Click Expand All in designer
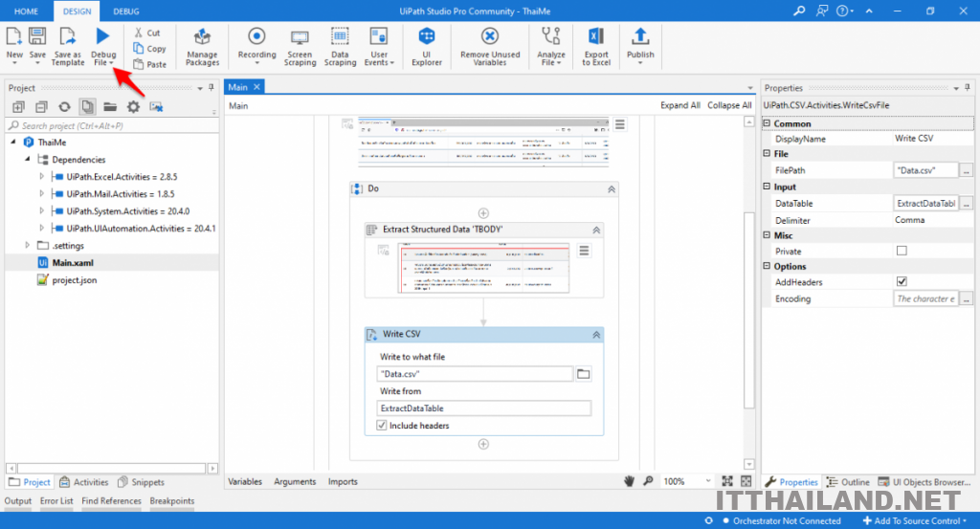The image size is (980, 529). pos(680,105)
